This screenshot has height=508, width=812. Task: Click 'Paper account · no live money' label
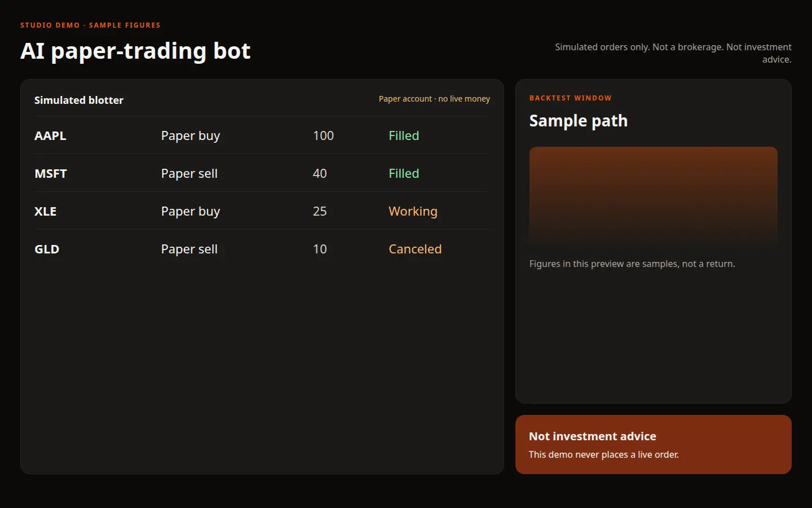434,99
